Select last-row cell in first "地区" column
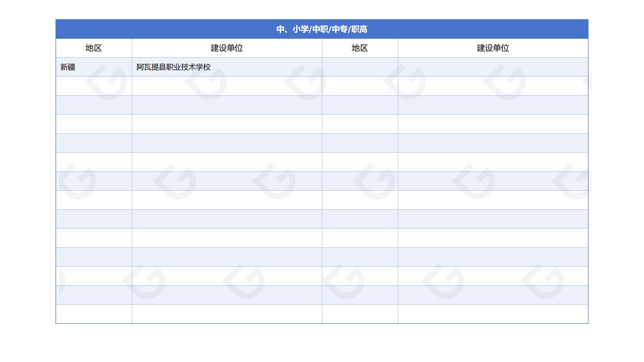644x362 pixels. click(x=93, y=314)
